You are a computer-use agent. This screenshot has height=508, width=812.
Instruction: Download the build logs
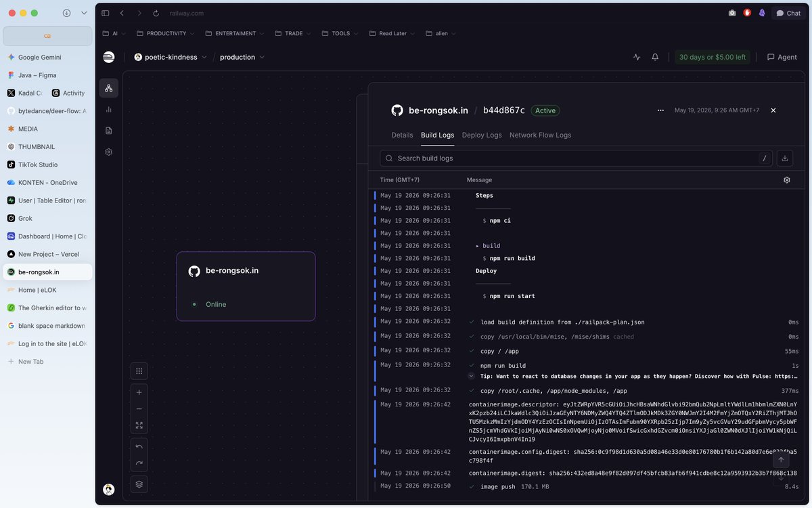click(785, 158)
